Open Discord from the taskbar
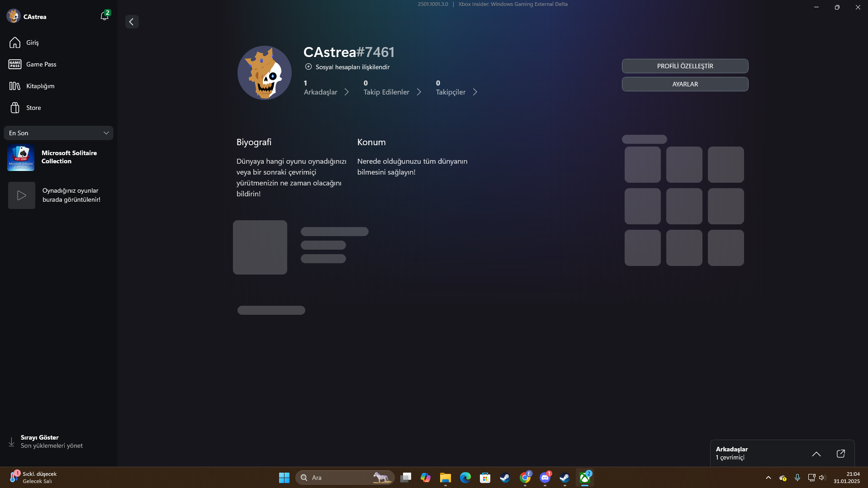This screenshot has width=868, height=488. click(x=545, y=478)
